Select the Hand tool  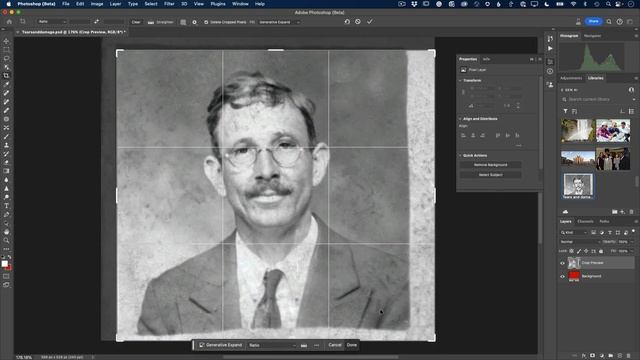tap(6, 232)
